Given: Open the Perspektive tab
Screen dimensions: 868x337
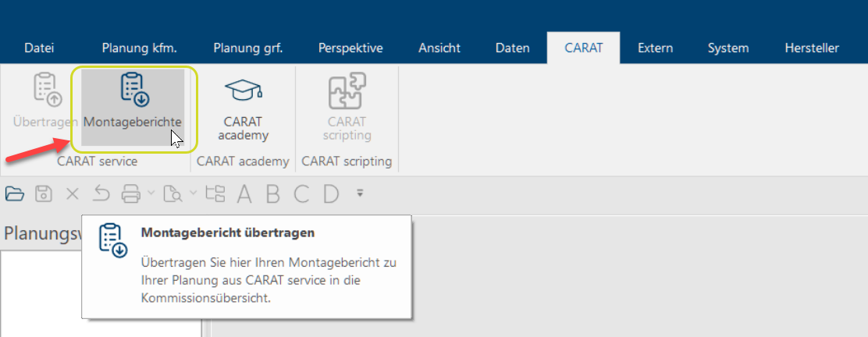Looking at the screenshot, I should [x=350, y=48].
